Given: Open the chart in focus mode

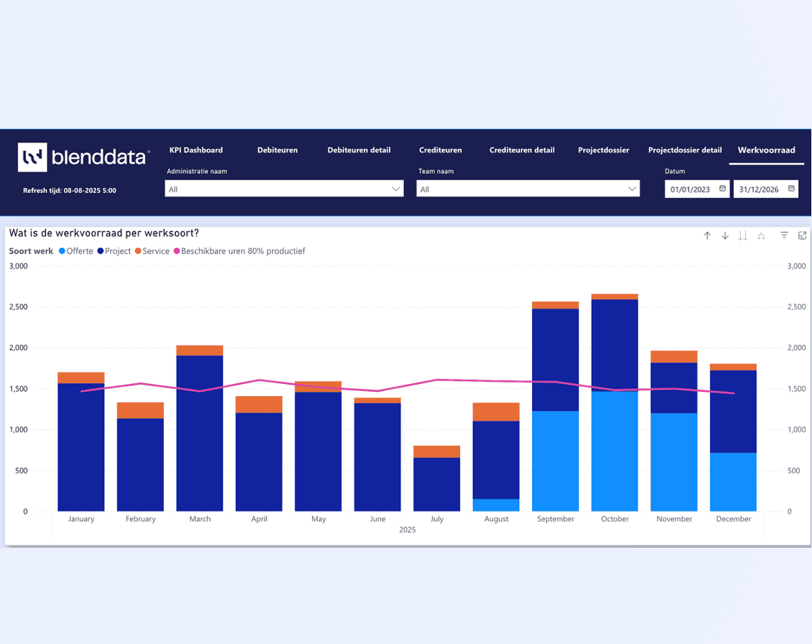Looking at the screenshot, I should coord(802,236).
